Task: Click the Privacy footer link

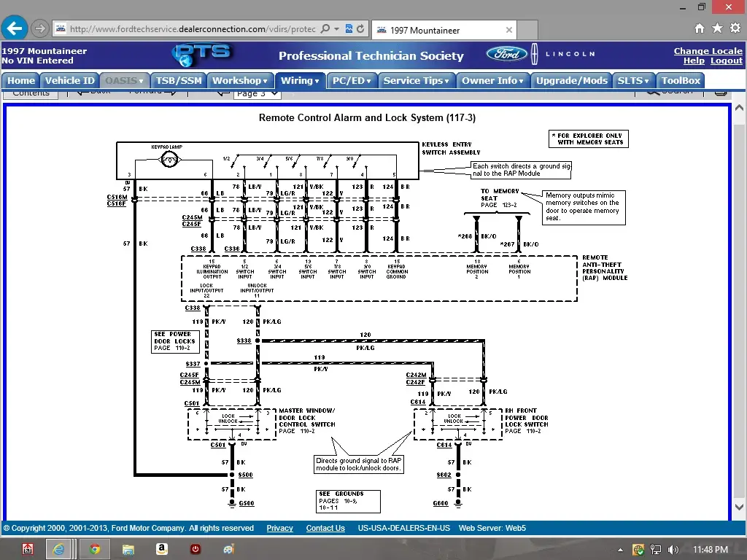Action: pos(279,528)
